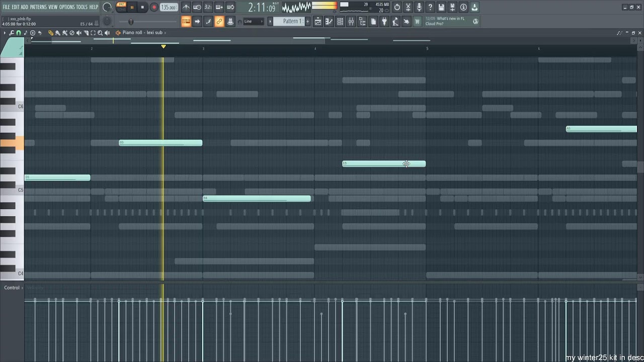Open the OPTIONS menu

[x=67, y=7]
